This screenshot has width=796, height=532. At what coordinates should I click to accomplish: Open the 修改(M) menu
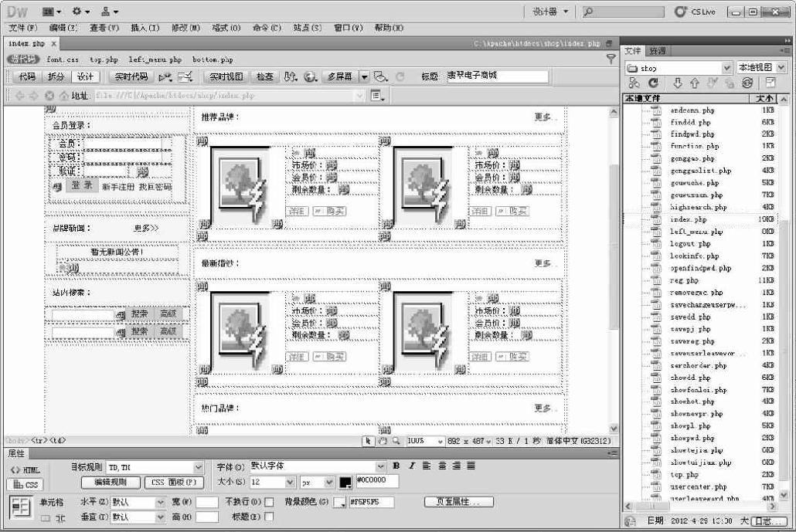click(x=185, y=28)
